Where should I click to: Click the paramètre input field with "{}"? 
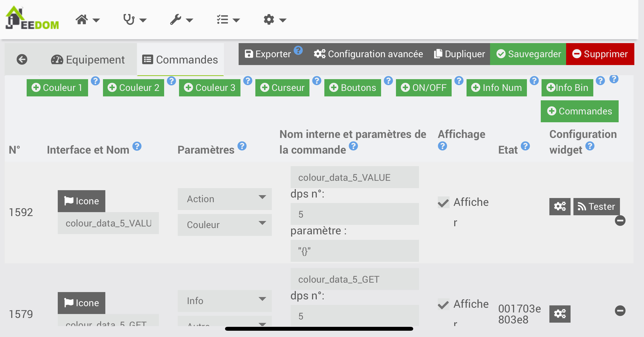[x=354, y=251]
